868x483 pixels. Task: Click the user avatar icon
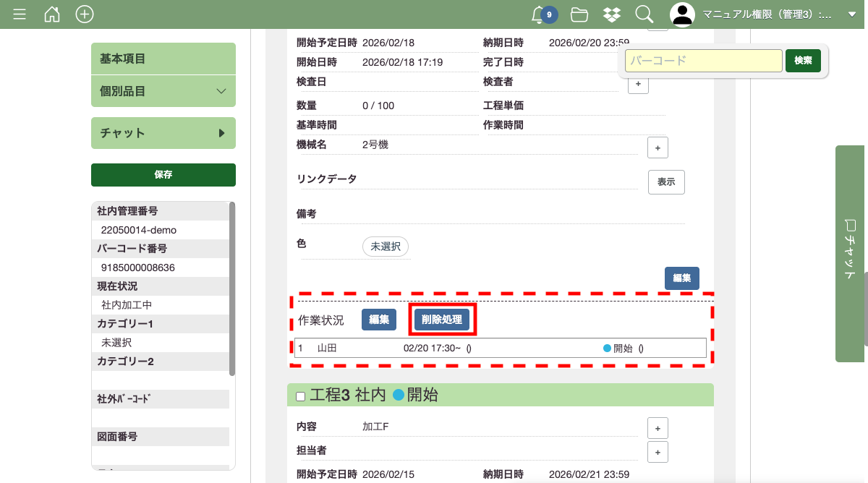[682, 14]
